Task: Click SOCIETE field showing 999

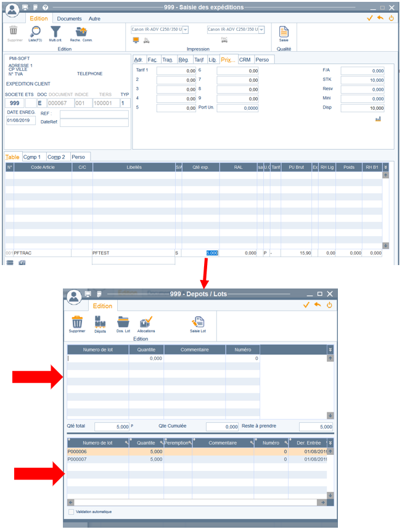Action: (15, 103)
